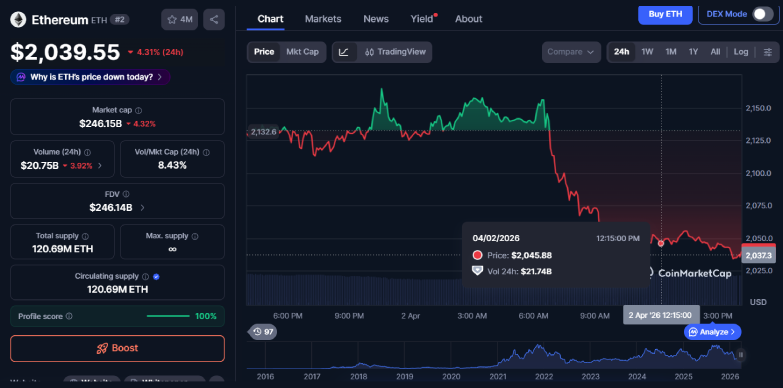Click Max. supply info icon

point(195,236)
